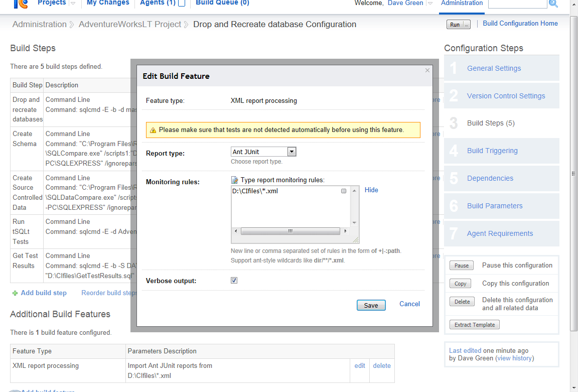
Task: Open the Report type dropdown
Action: click(263, 152)
